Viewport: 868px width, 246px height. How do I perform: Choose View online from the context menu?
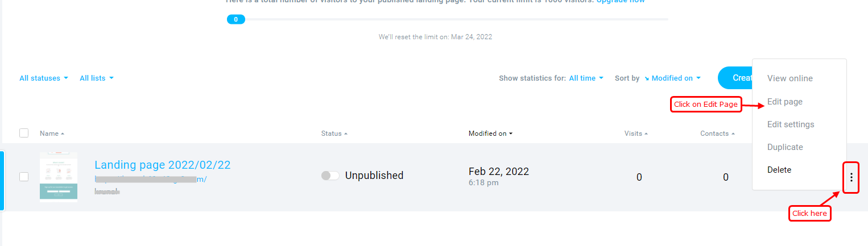(x=790, y=78)
